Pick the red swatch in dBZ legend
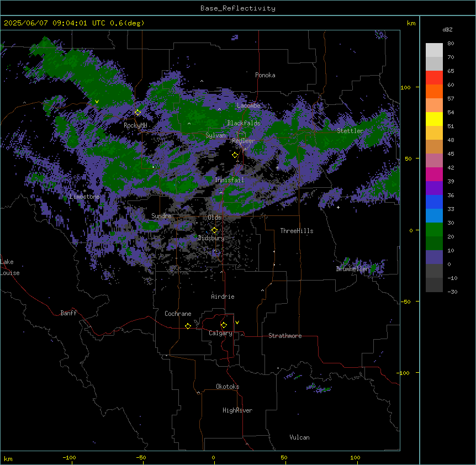This screenshot has width=476, height=465. click(x=434, y=78)
